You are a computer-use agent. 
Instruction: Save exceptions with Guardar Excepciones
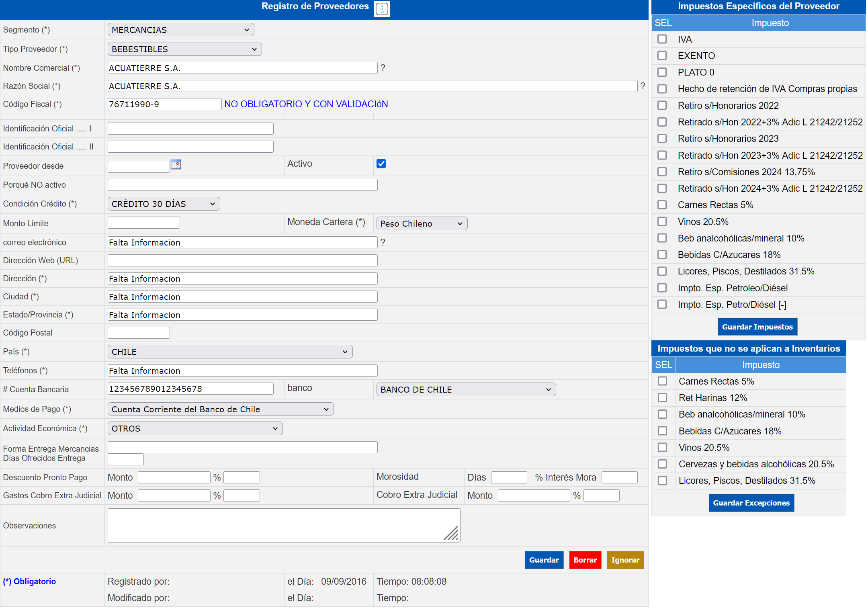(751, 503)
